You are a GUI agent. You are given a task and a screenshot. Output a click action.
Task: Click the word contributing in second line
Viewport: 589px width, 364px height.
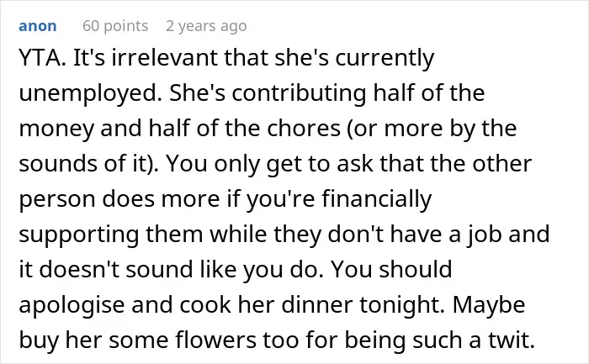point(299,94)
